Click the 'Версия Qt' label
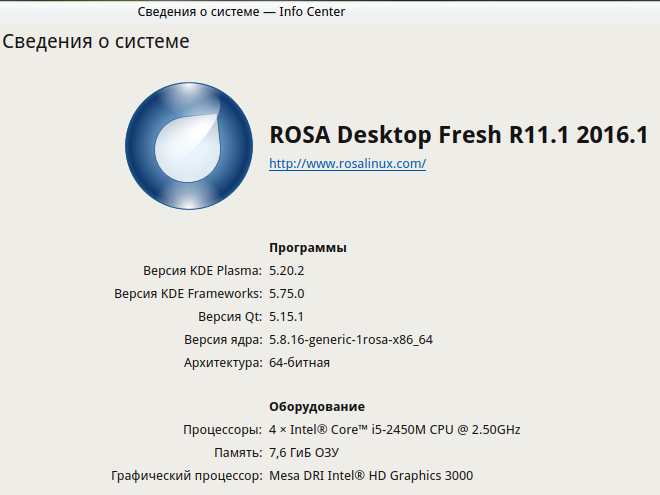This screenshot has width=660, height=495. point(229,316)
